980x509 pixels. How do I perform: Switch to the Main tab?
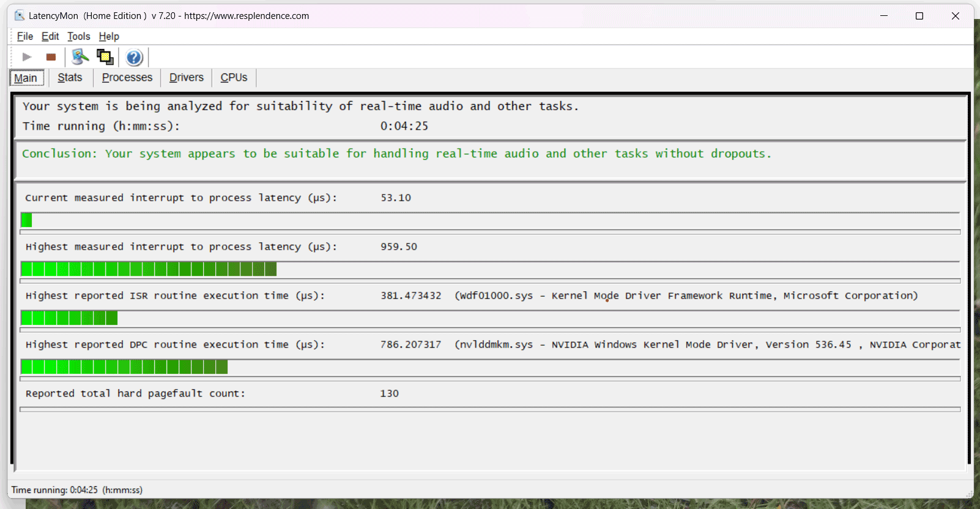coord(26,78)
